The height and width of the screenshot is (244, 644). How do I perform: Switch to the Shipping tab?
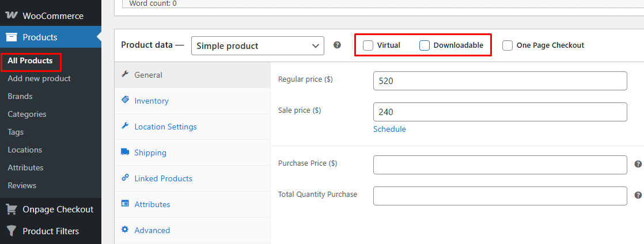click(x=192, y=152)
